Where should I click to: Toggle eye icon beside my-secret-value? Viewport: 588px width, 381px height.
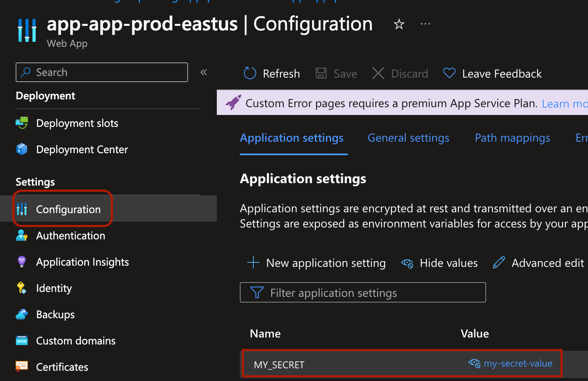click(474, 363)
